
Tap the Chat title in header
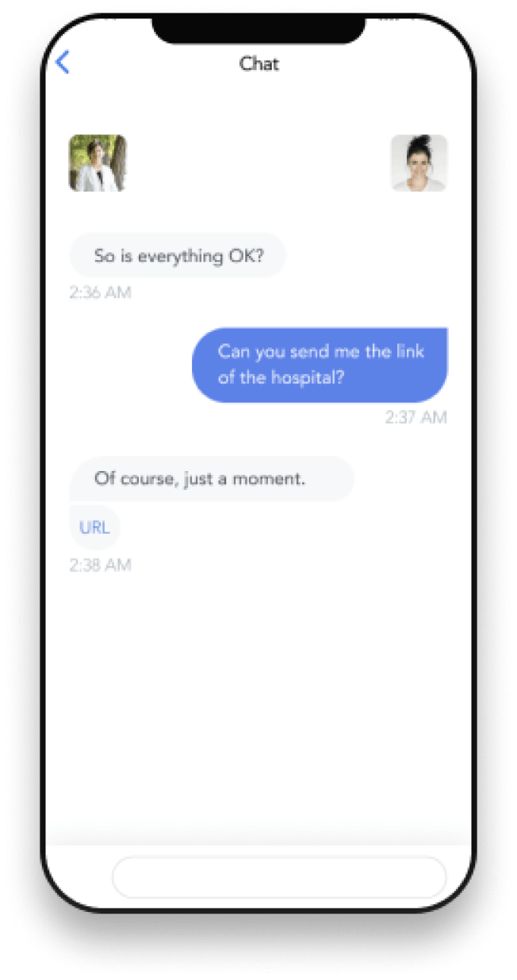coord(258,63)
